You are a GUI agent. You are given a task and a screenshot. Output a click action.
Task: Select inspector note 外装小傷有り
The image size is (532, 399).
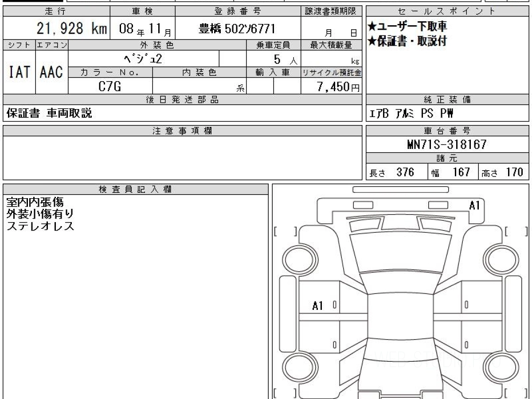(x=40, y=215)
